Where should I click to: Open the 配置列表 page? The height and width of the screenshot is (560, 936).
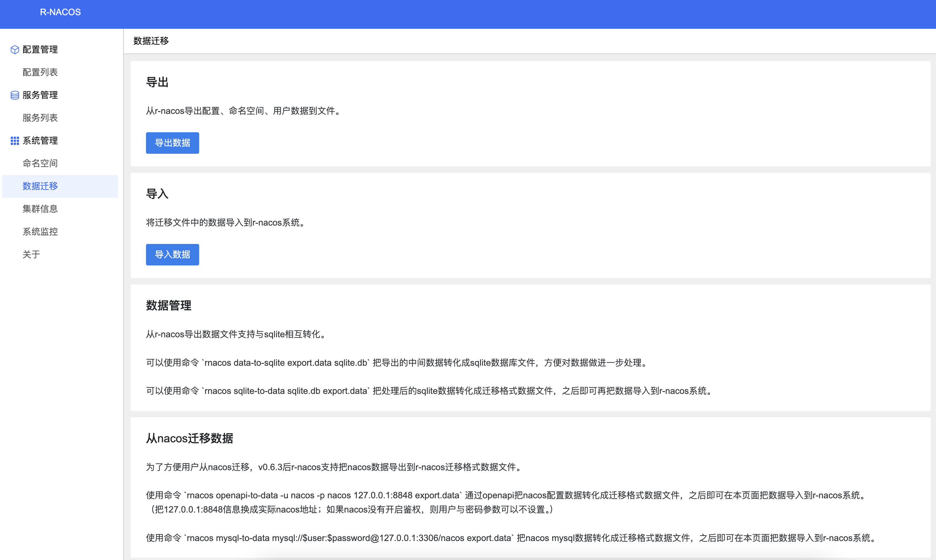(40, 72)
